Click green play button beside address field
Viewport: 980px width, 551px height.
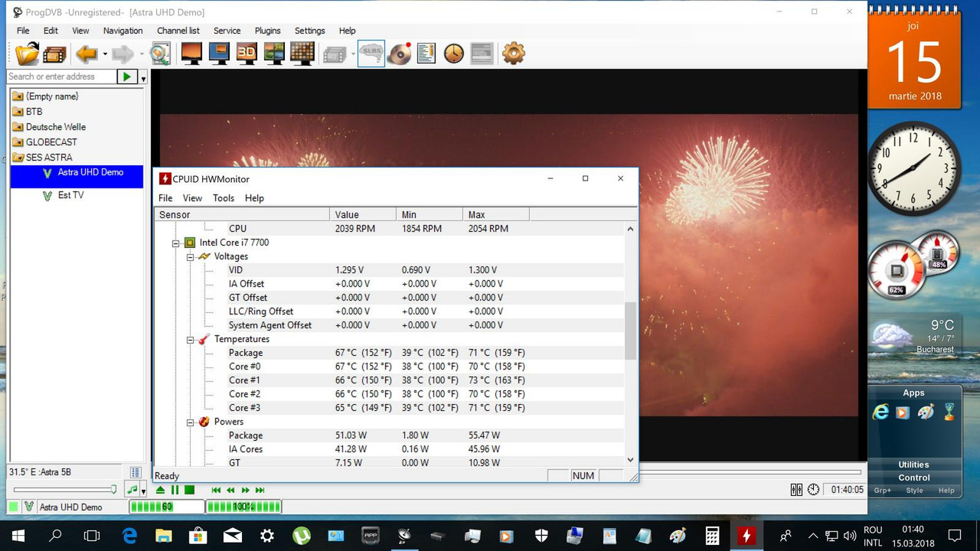click(x=126, y=77)
